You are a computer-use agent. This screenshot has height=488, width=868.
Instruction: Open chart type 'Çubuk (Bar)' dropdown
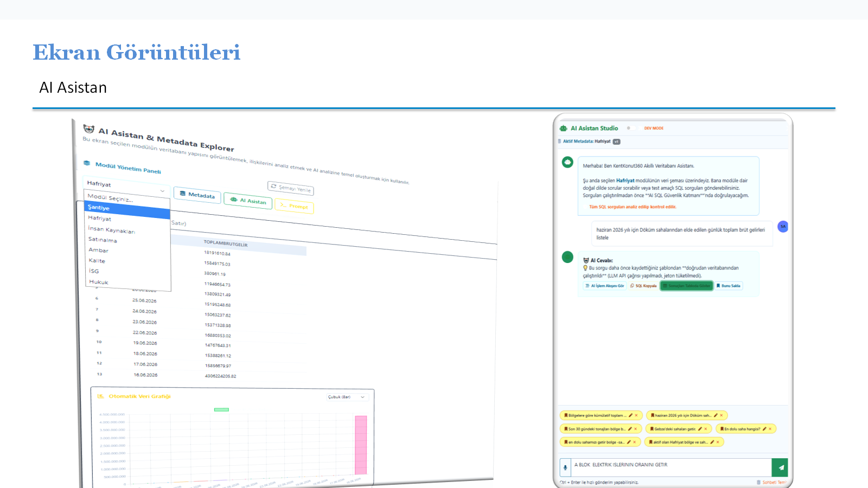click(347, 397)
